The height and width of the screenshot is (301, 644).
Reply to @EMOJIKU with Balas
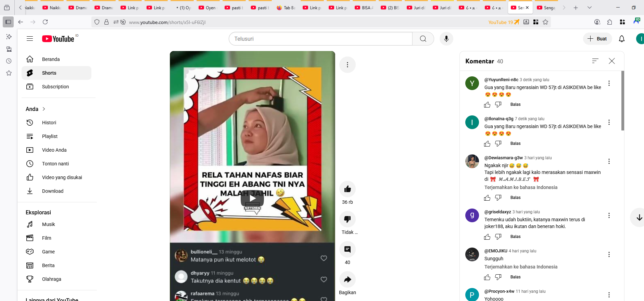[515, 277]
